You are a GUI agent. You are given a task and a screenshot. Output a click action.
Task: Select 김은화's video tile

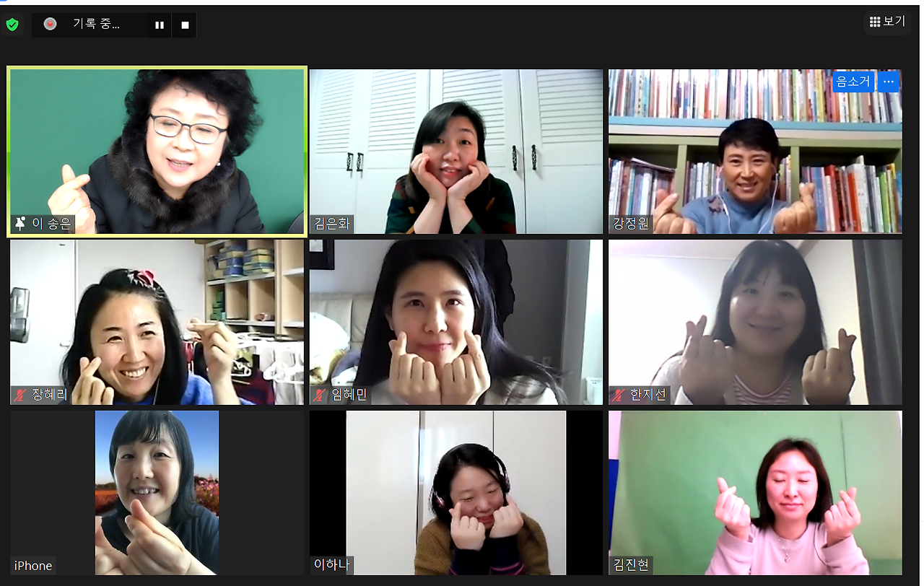tap(456, 152)
